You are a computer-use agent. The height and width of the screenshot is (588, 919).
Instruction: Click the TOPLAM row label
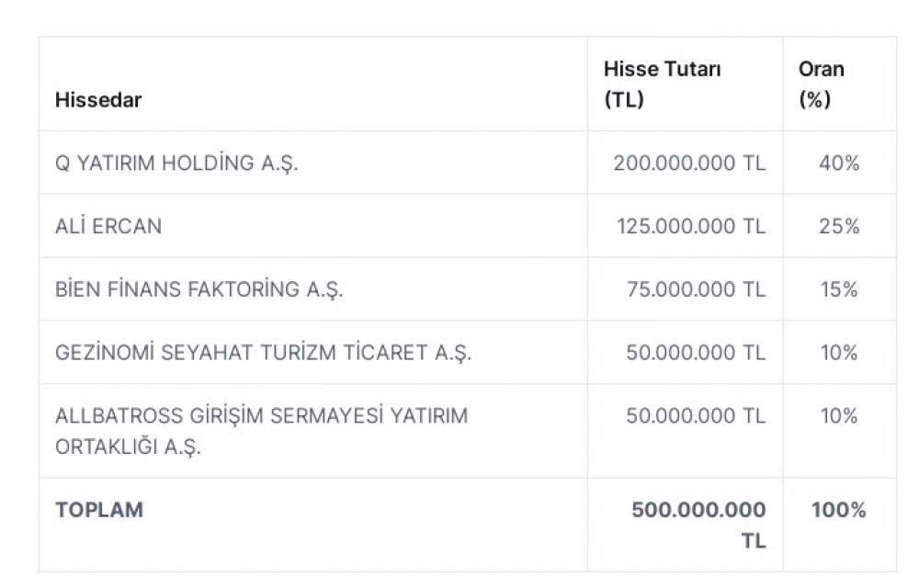[99, 510]
